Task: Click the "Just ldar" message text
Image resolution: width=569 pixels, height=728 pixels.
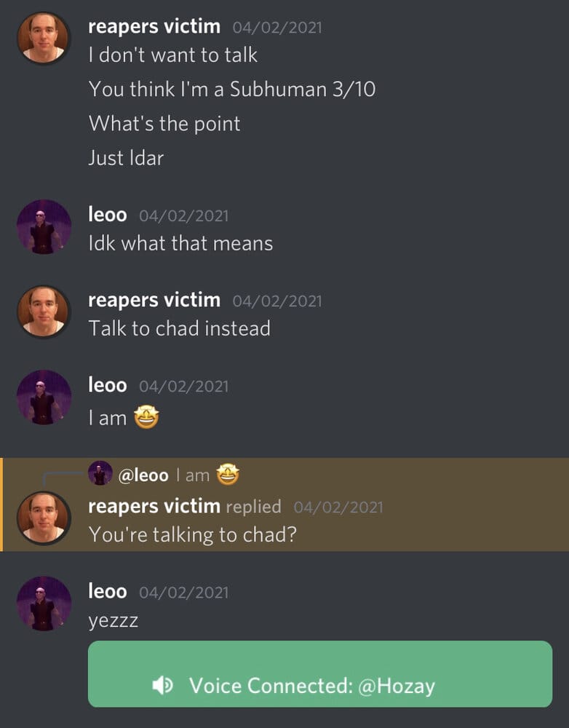Action: coord(126,157)
